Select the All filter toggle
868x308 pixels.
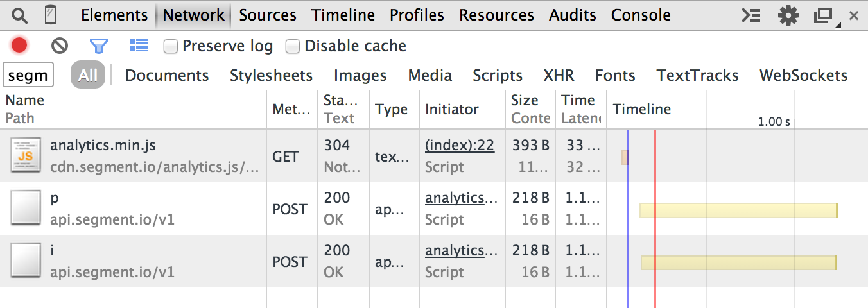(88, 76)
